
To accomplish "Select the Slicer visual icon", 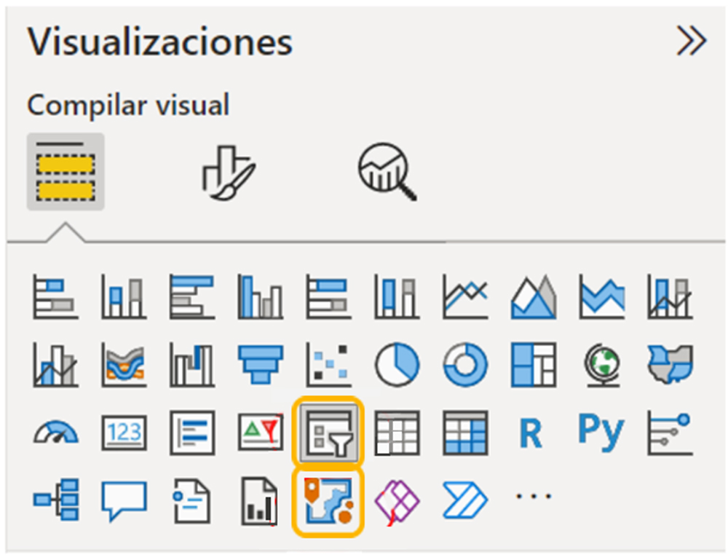I will point(328,433).
